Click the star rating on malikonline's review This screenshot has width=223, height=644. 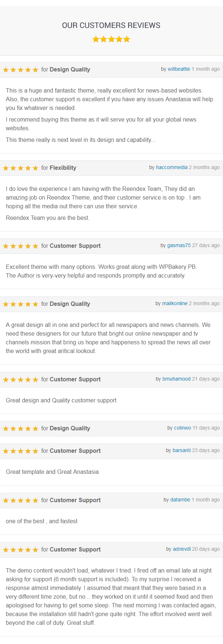click(21, 304)
